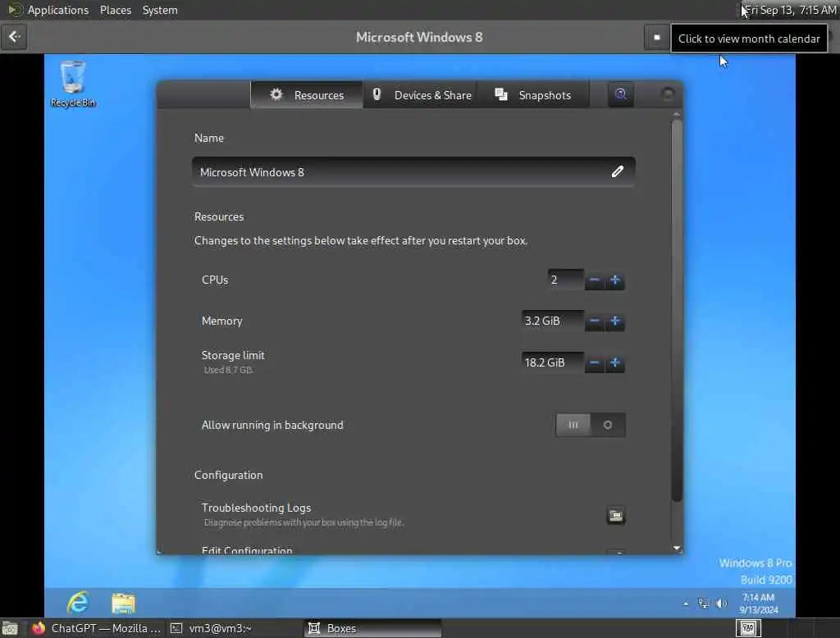The height and width of the screenshot is (638, 840).
Task: Click the show desktop icon in bottom panel
Action: point(10,628)
